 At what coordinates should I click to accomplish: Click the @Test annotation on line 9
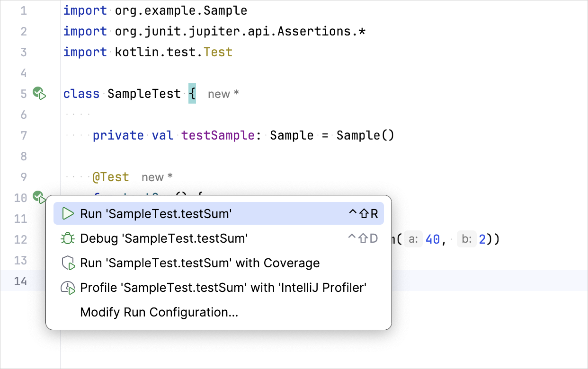(111, 177)
